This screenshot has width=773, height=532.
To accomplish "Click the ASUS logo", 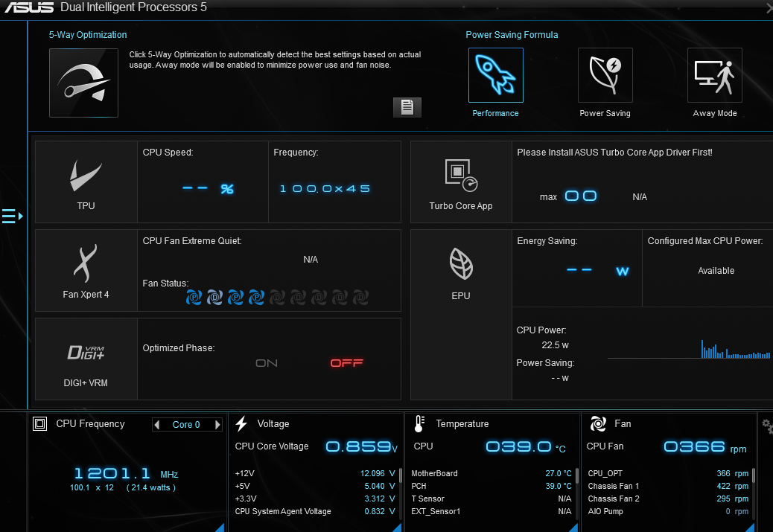I will point(29,7).
